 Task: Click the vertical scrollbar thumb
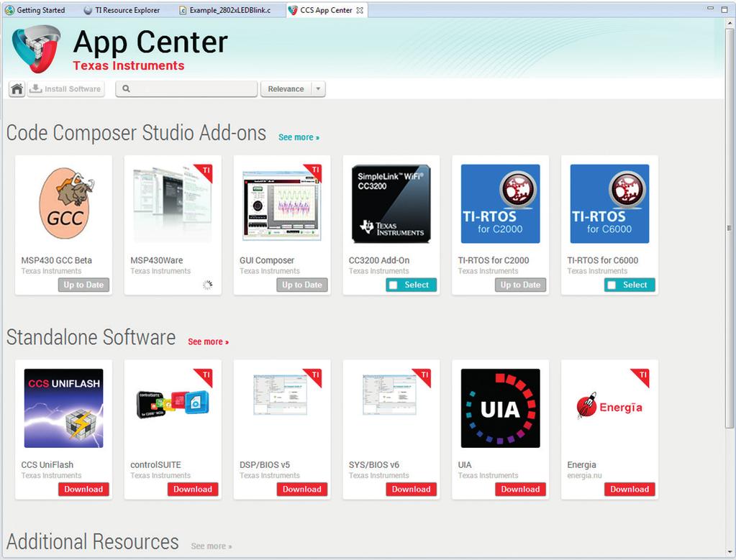coord(729,228)
